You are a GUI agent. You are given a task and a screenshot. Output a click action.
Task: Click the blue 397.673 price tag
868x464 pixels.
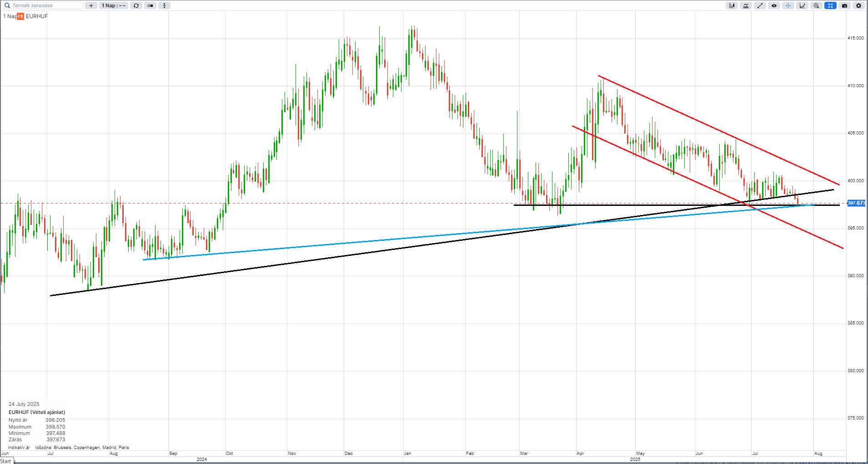(856, 203)
